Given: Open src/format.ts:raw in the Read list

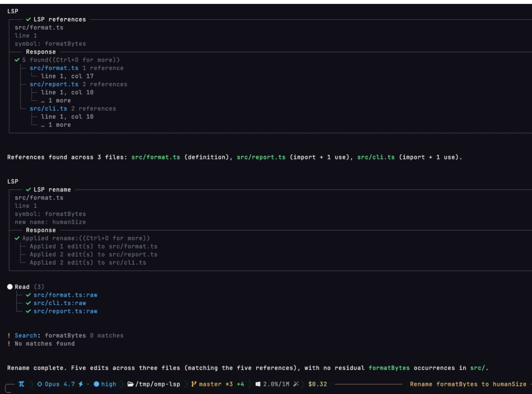Looking at the screenshot, I should point(66,295).
